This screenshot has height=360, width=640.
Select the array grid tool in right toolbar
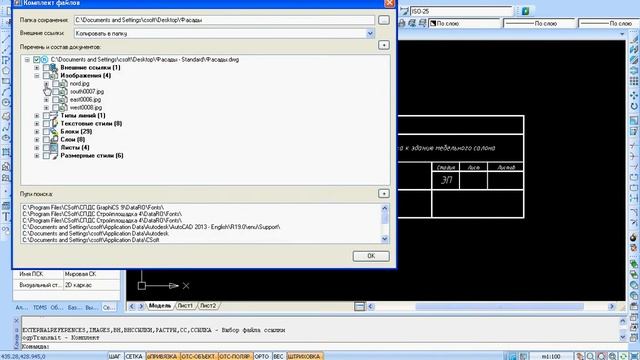pos(634,81)
